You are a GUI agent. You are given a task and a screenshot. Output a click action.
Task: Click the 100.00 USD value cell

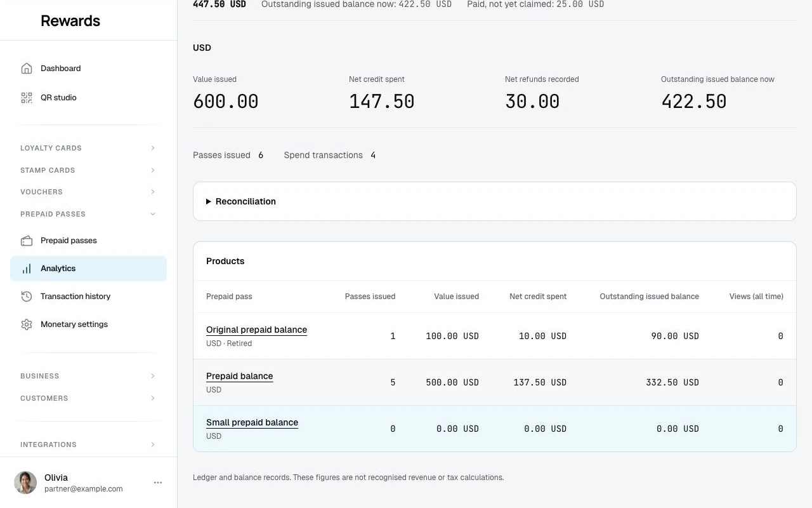[452, 336]
